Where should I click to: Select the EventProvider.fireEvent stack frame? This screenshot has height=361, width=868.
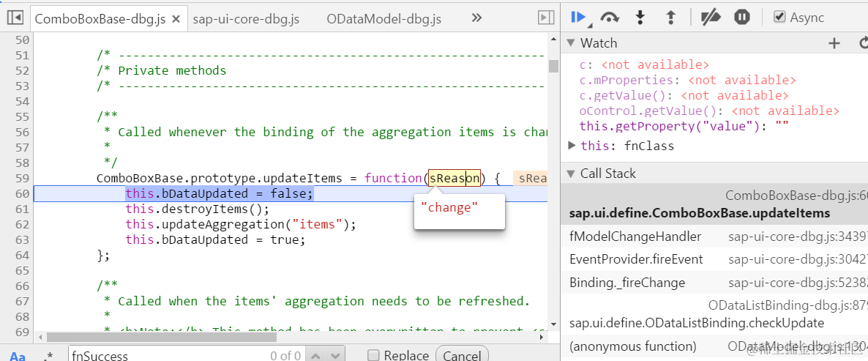pyautogui.click(x=714, y=260)
